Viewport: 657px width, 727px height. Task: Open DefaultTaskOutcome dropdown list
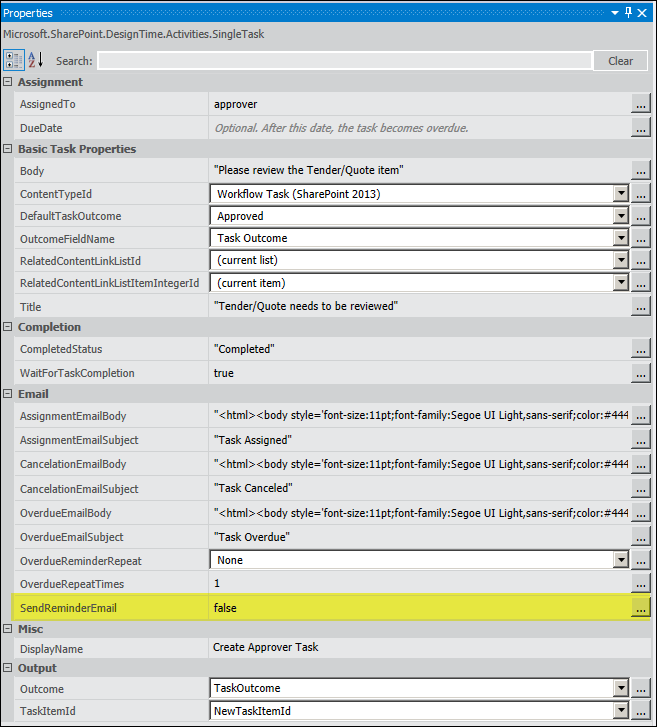click(x=620, y=216)
